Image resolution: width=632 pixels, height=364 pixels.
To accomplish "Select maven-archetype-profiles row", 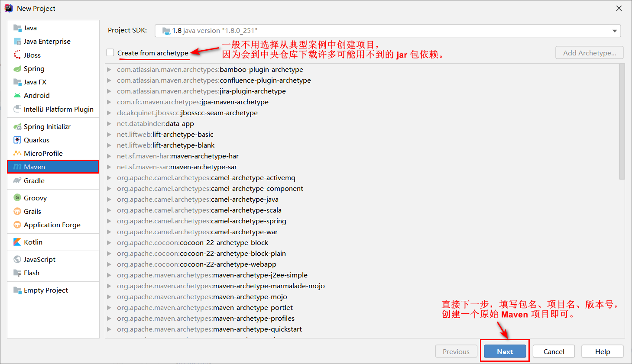I will (x=362, y=318).
